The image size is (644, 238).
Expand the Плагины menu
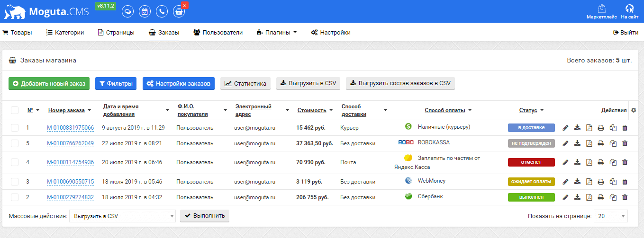pos(276,33)
